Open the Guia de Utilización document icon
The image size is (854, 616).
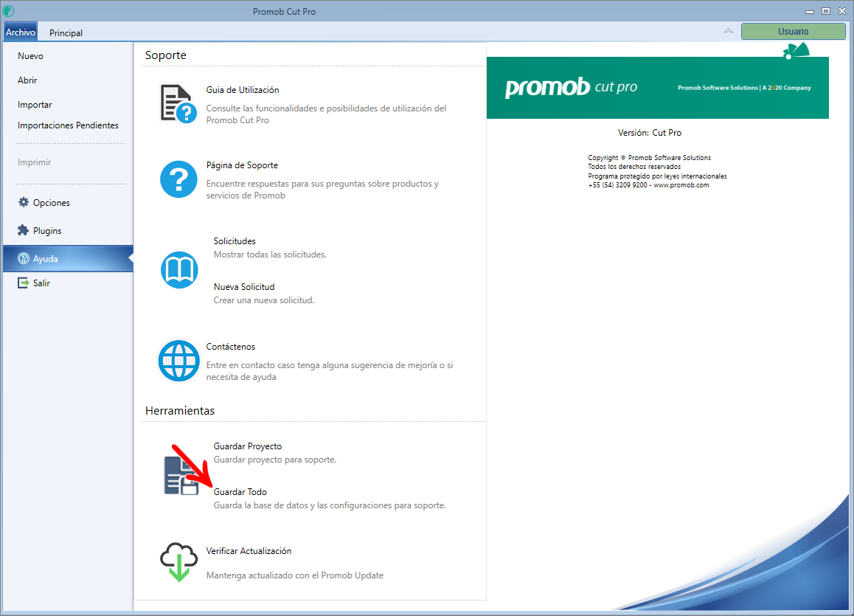pos(178,103)
